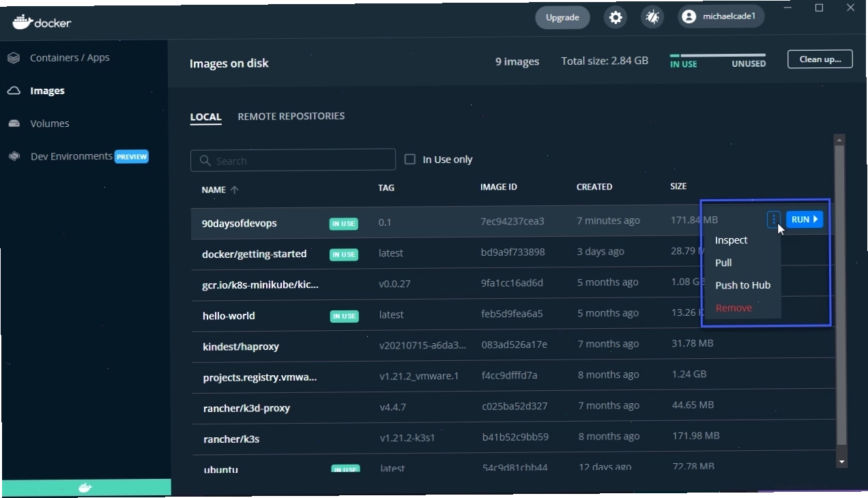Select the rancher/k3d-proxy image row
This screenshot has height=498, width=868.
[x=513, y=407]
